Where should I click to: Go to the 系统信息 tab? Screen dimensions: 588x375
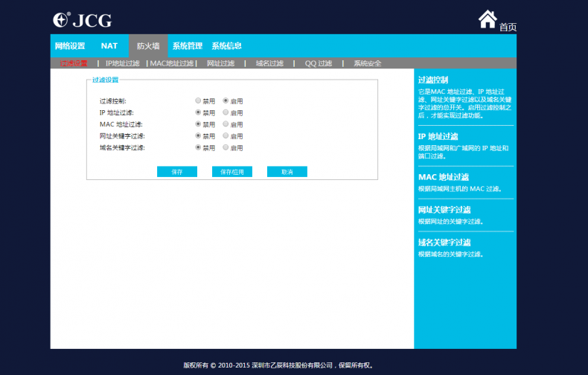click(x=226, y=45)
